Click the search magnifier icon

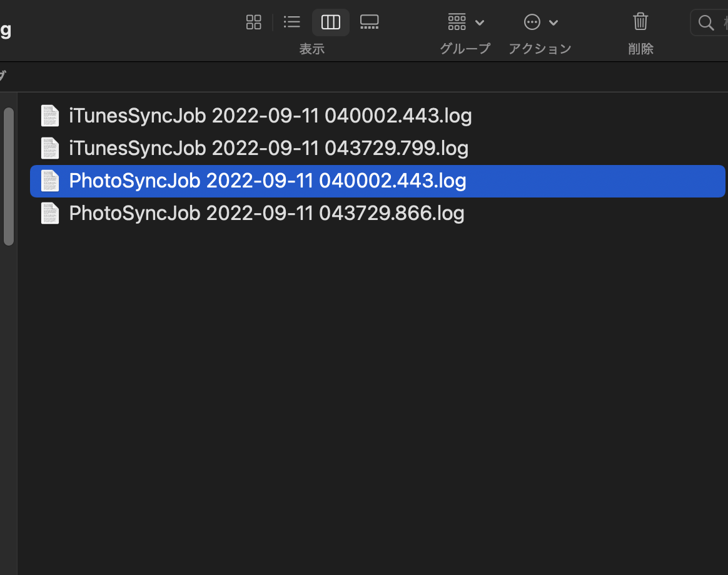(706, 22)
